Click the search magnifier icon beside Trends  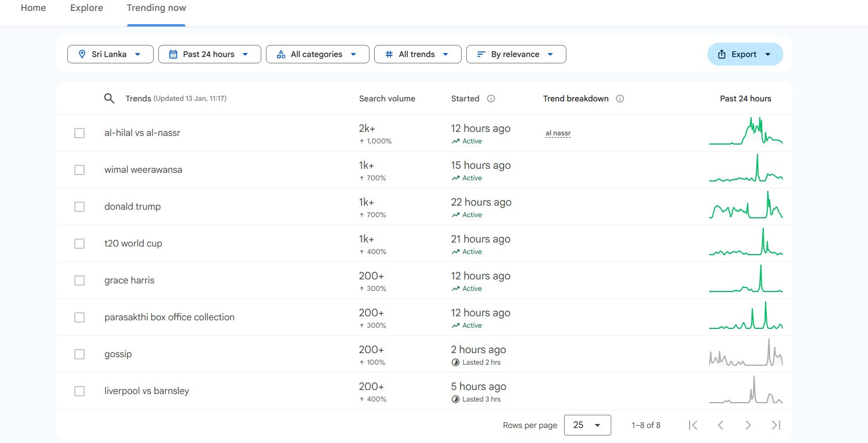pos(109,99)
